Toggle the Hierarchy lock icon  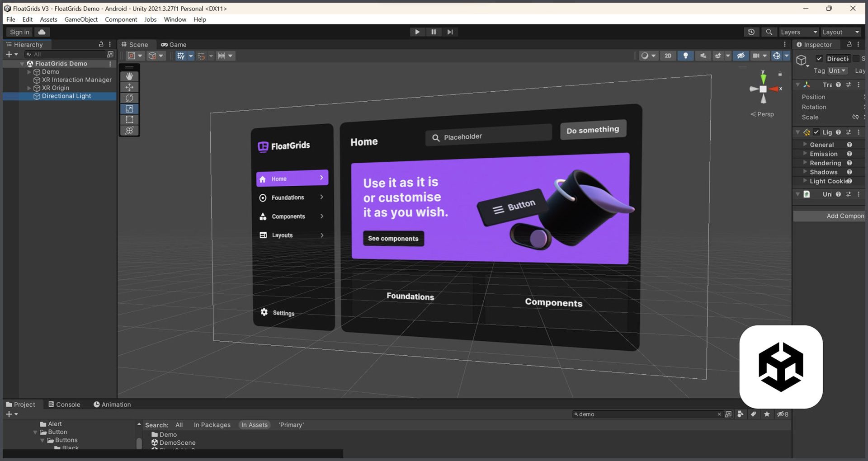click(101, 44)
